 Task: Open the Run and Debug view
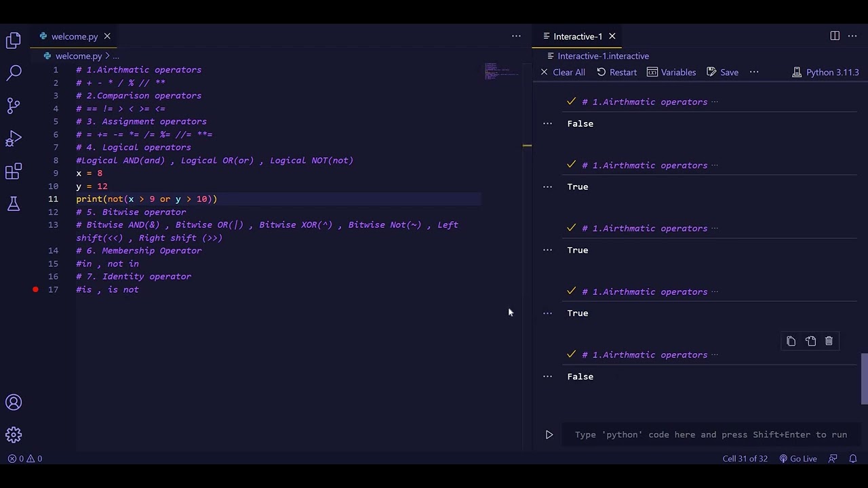coord(14,138)
